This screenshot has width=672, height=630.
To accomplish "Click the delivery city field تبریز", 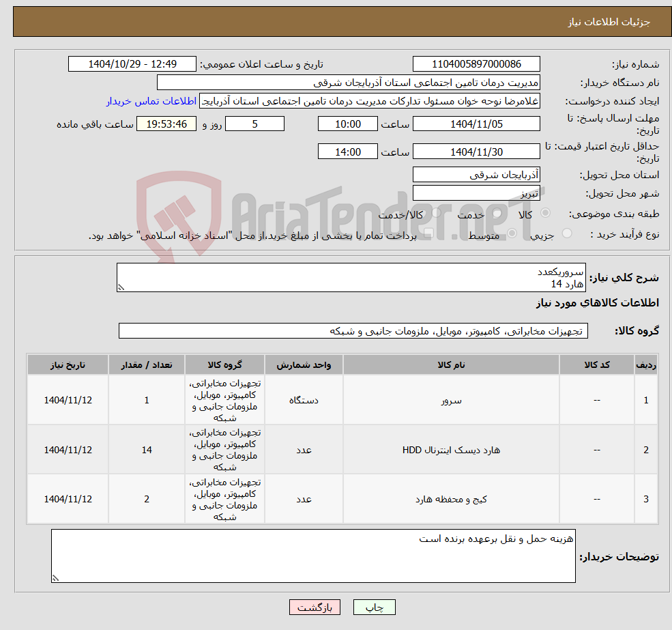I will coord(476,193).
